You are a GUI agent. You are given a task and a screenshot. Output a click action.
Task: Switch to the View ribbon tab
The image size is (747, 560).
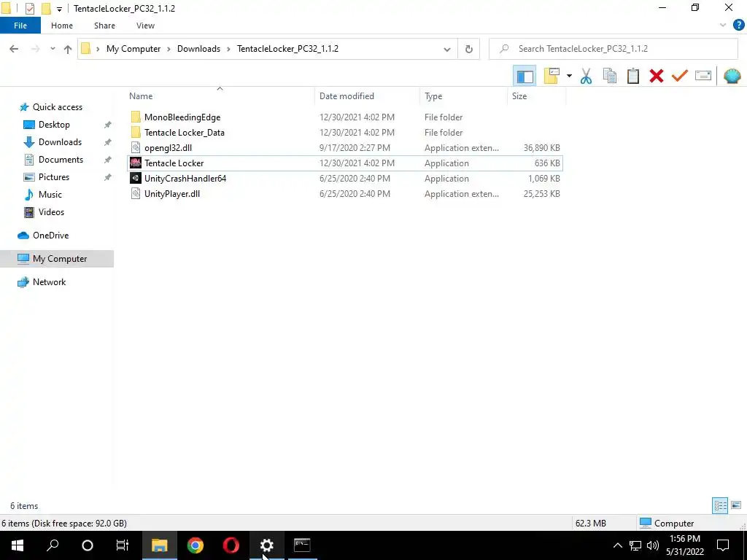pos(145,26)
